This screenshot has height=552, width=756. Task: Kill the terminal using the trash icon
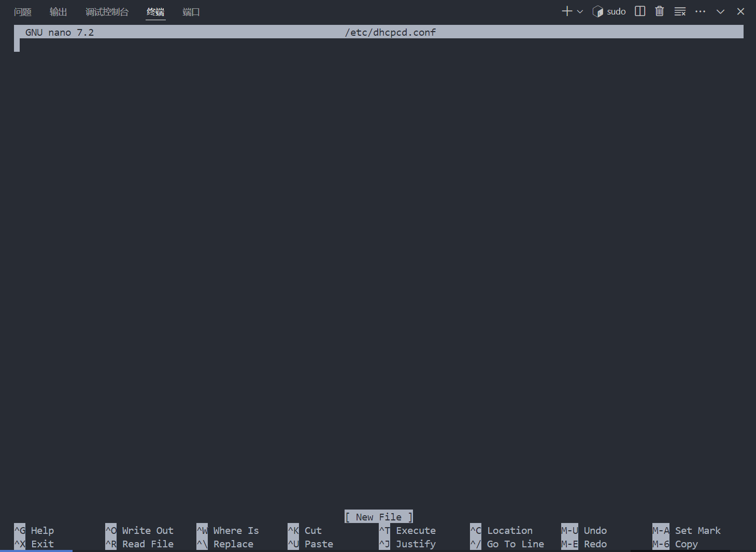[659, 11]
